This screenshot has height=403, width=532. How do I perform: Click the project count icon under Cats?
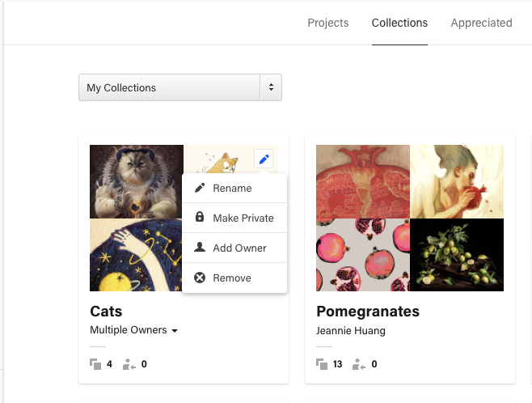click(x=95, y=364)
